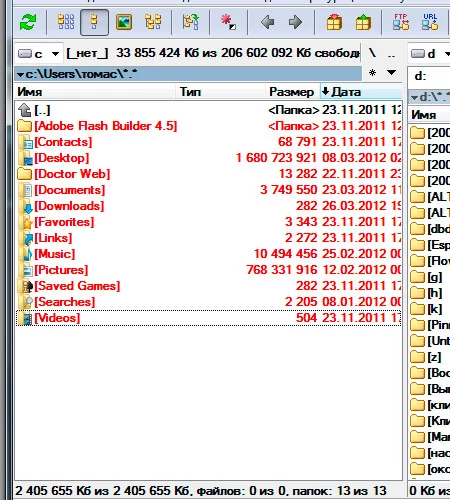Open the directory tree view icon

[x=153, y=22]
